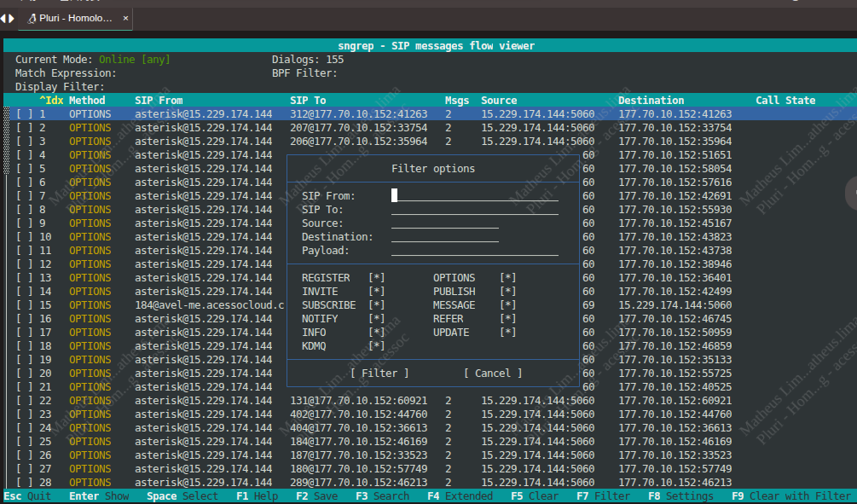
Task: Click the Payload filter field
Action: (474, 251)
